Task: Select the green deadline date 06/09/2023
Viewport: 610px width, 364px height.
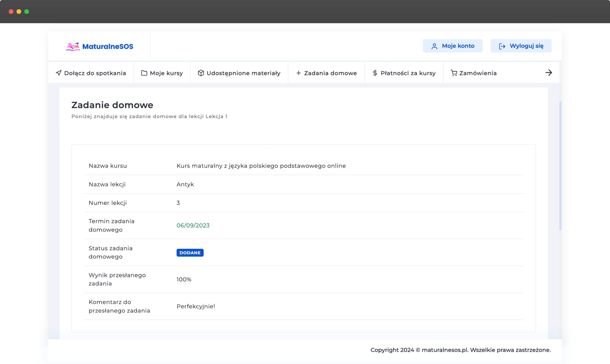Action: tap(193, 225)
